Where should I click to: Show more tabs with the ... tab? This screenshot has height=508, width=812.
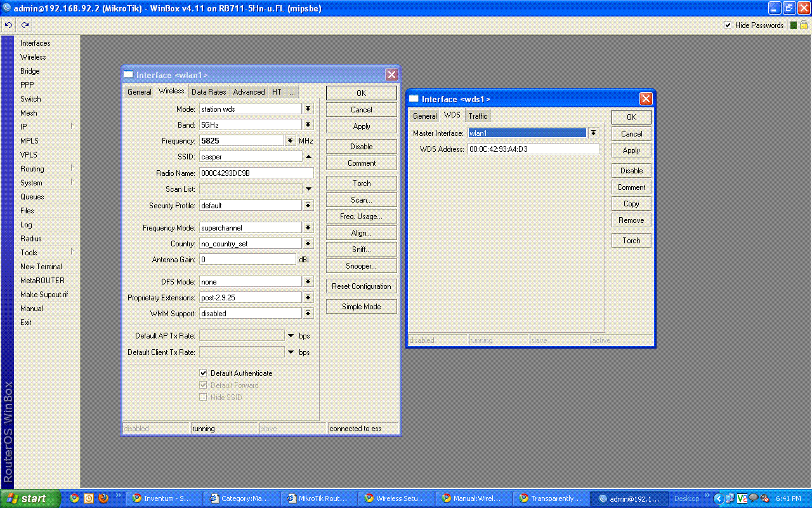point(292,92)
